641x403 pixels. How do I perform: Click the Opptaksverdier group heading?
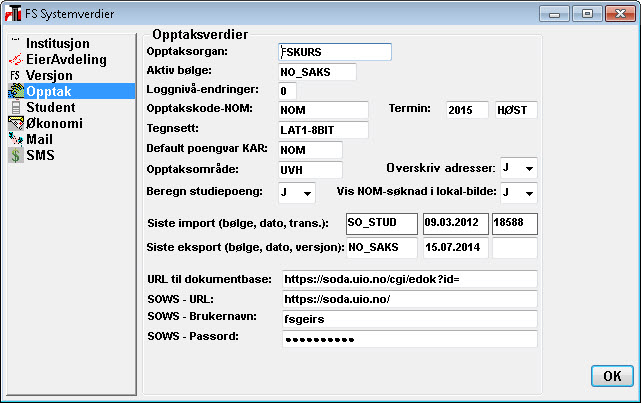tap(200, 34)
